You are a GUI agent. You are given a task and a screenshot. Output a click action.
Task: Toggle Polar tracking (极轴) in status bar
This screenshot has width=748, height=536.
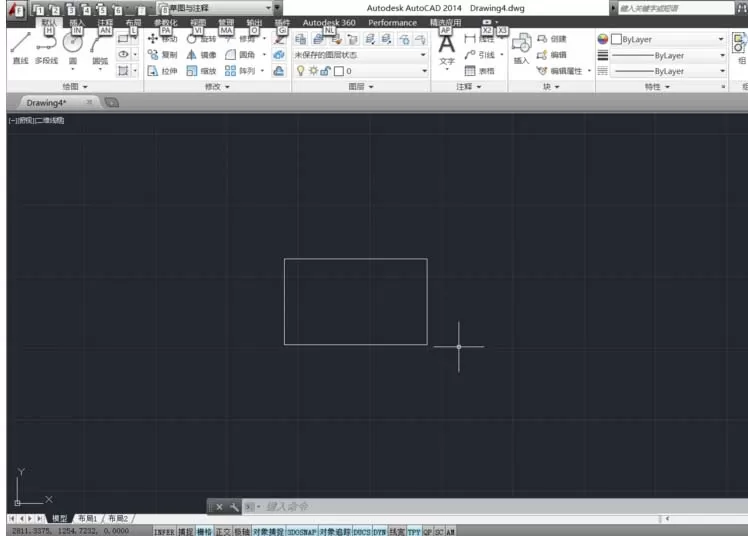(x=242, y=531)
